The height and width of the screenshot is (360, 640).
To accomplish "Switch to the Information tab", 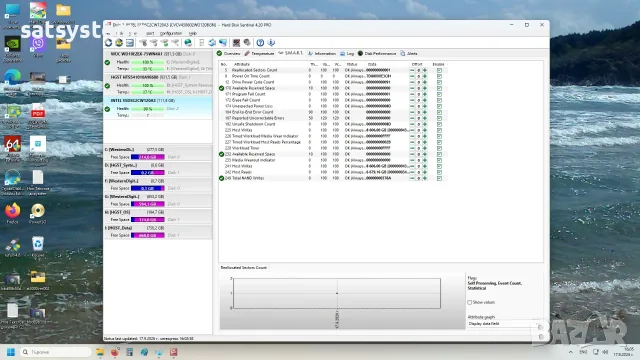I will tap(322, 53).
